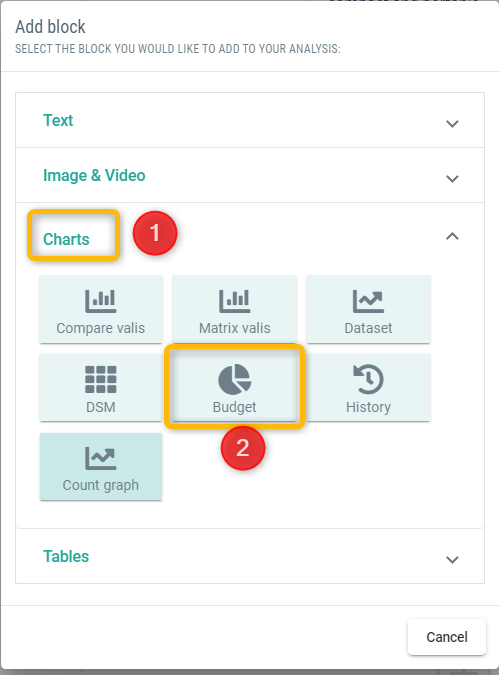This screenshot has width=499, height=675.
Task: Click the Count graph label text
Action: tap(101, 485)
